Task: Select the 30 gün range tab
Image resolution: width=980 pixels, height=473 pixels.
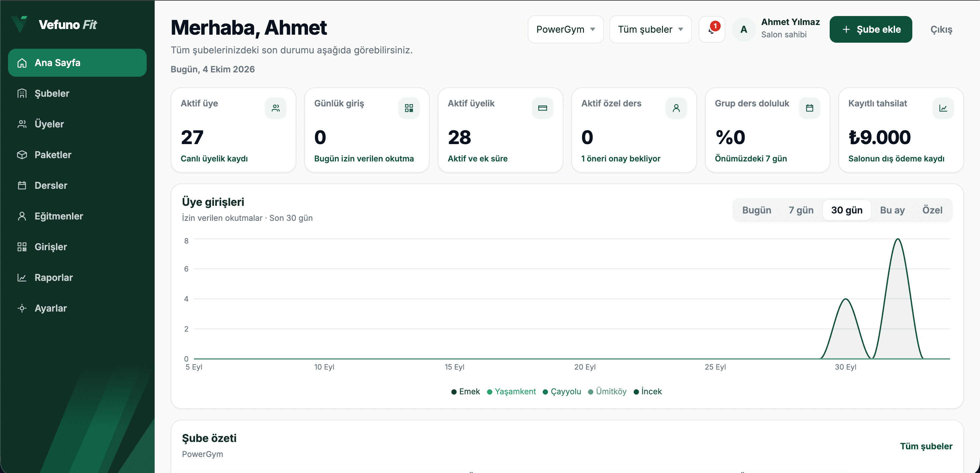Action: pos(846,210)
